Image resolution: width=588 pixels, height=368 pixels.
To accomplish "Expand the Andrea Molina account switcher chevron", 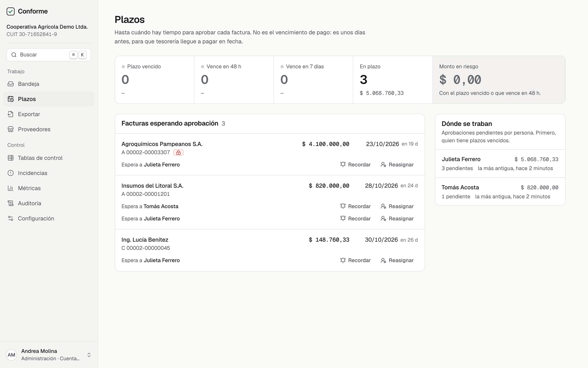I will pos(89,355).
